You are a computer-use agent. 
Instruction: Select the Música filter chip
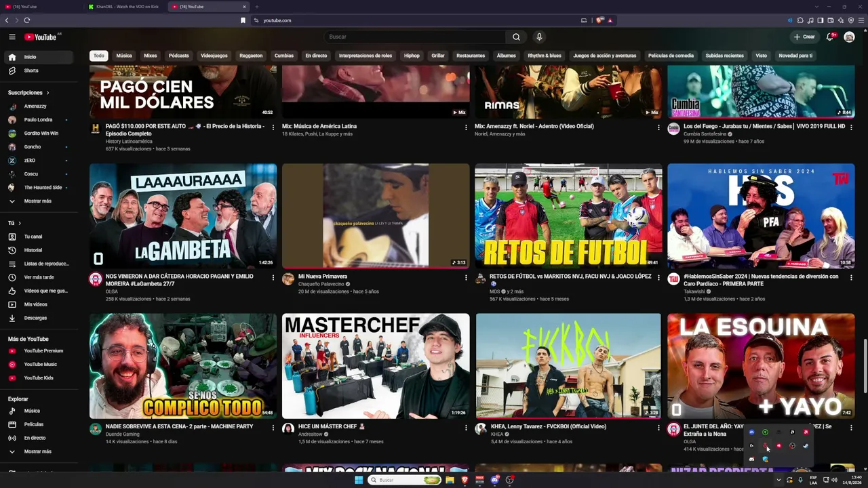[124, 56]
